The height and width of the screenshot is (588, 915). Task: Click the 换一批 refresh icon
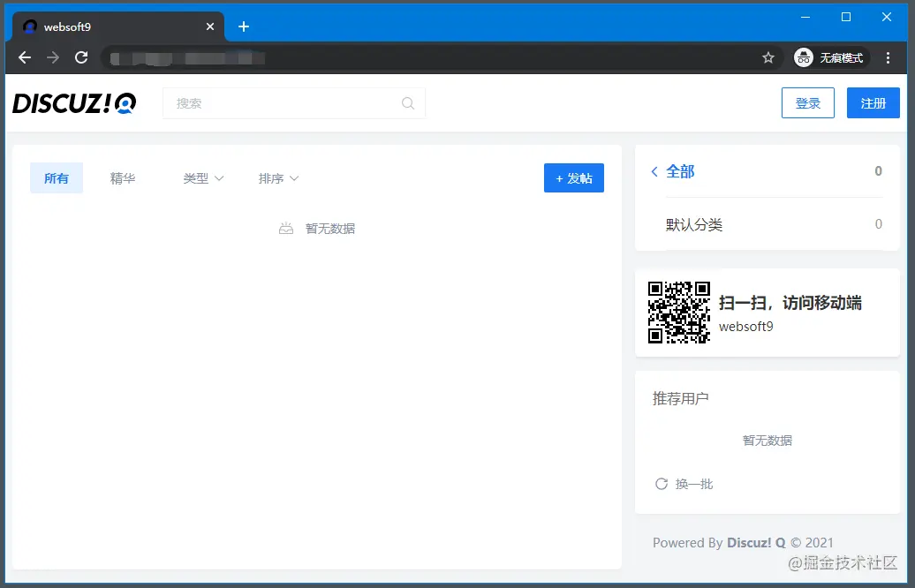(662, 484)
